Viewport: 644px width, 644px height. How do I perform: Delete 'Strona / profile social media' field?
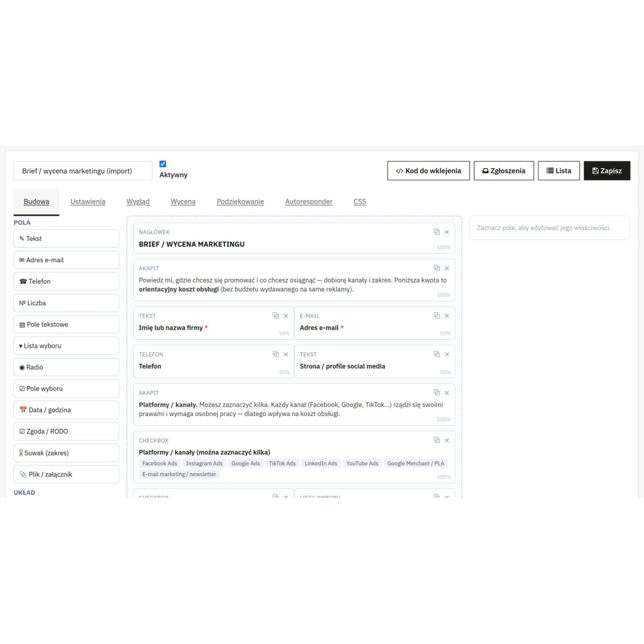click(447, 354)
